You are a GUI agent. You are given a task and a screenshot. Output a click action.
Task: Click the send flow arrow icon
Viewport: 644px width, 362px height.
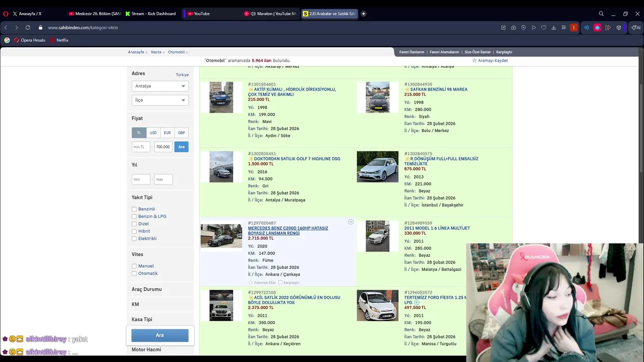(533, 28)
